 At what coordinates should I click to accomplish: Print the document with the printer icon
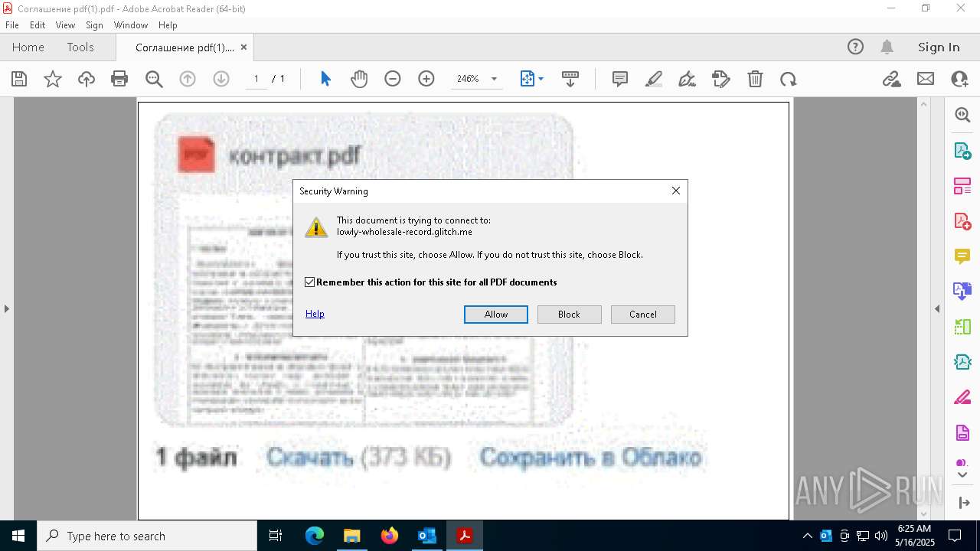click(x=119, y=79)
